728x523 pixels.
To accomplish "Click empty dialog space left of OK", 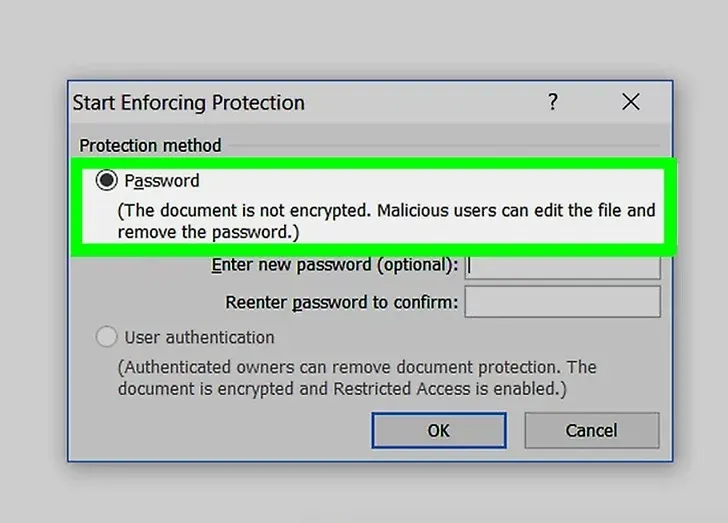I will (x=223, y=431).
